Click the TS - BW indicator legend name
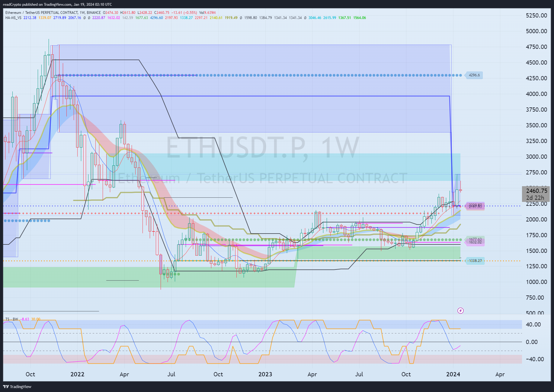This screenshot has height=392, width=554. (12, 319)
